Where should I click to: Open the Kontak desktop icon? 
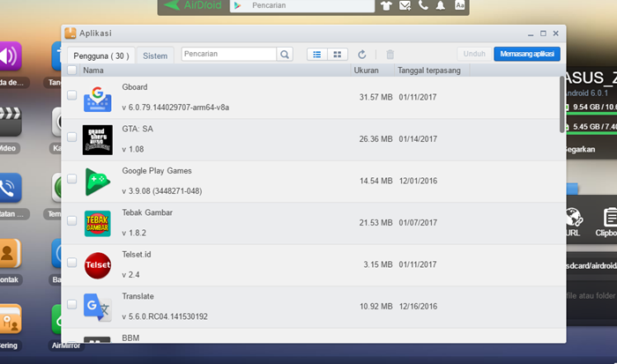tap(10, 256)
